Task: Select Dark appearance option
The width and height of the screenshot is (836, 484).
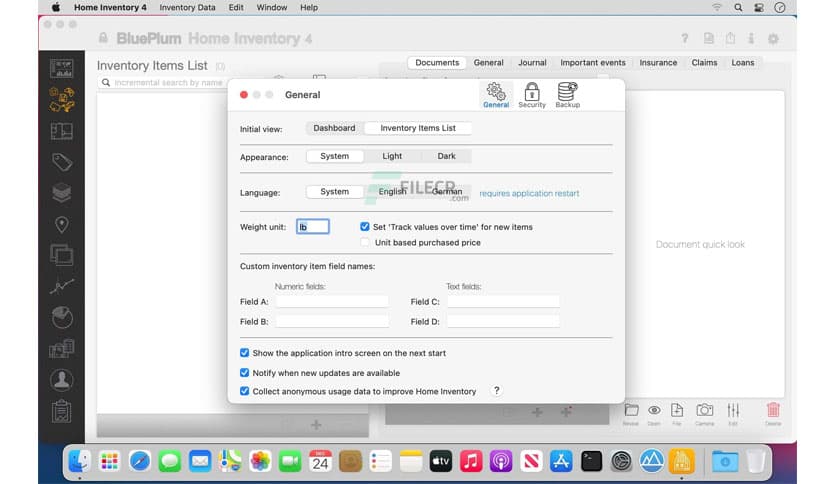Action: [x=446, y=156]
